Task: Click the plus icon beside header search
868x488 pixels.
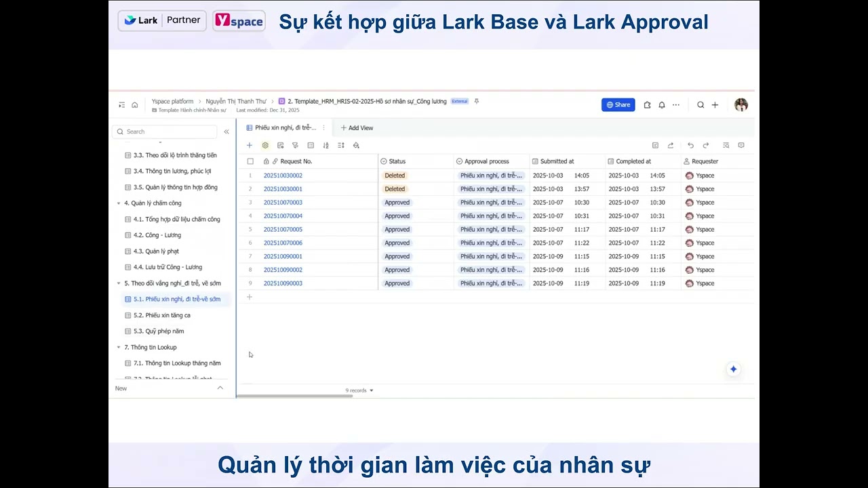Action: point(715,105)
